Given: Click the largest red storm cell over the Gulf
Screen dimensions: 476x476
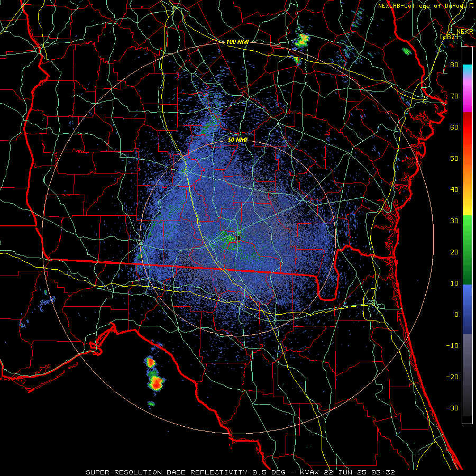Looking at the screenshot, I should pos(156,383).
